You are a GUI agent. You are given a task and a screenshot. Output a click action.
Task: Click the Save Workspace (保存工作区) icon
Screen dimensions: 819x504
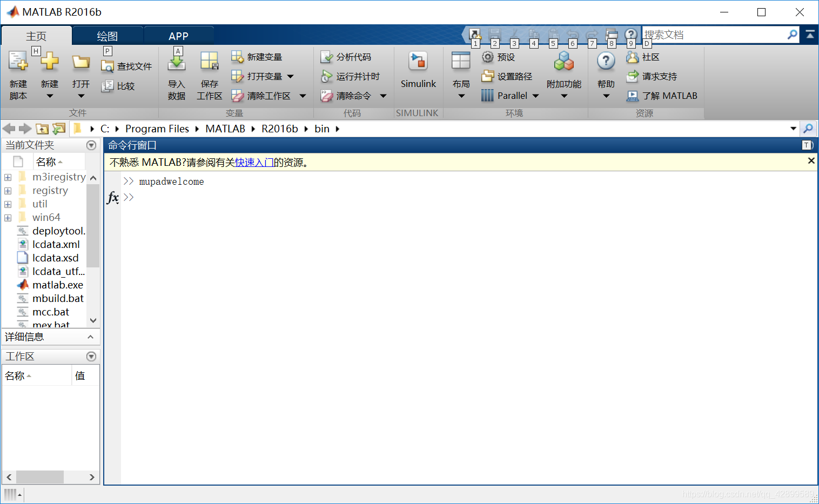pyautogui.click(x=209, y=62)
